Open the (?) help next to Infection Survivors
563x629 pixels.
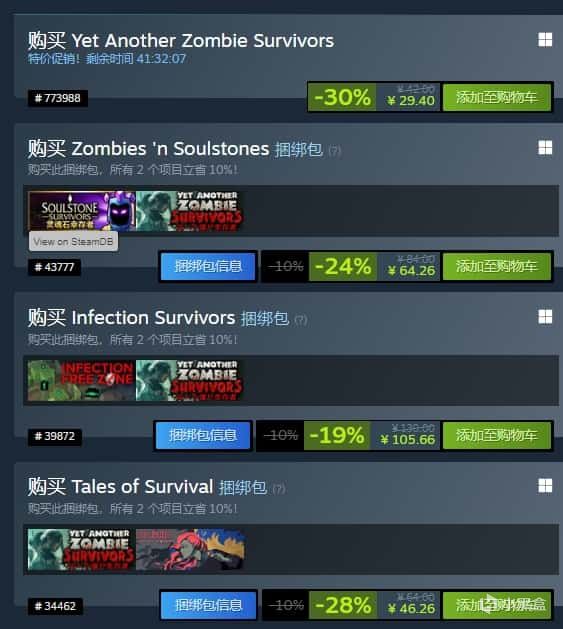(301, 320)
